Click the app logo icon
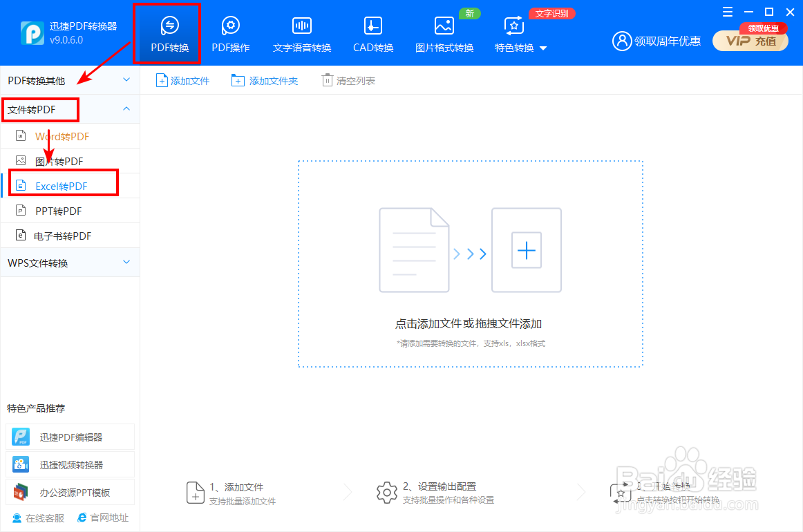Screen dimensions: 803x532 pyautogui.click(x=32, y=33)
